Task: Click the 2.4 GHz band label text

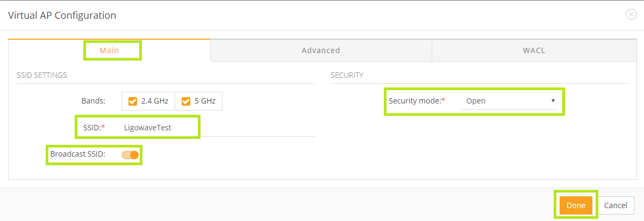Action: (x=155, y=101)
